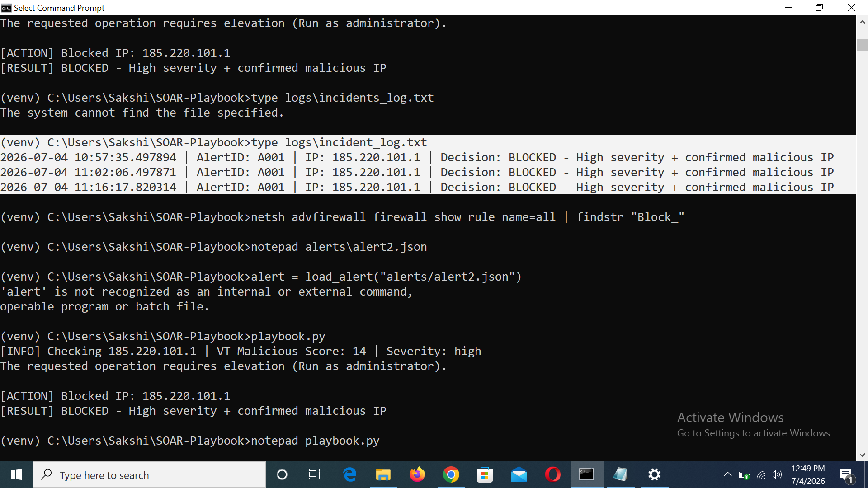Restore down the Command Prompt window
The image size is (868, 488).
click(x=820, y=8)
